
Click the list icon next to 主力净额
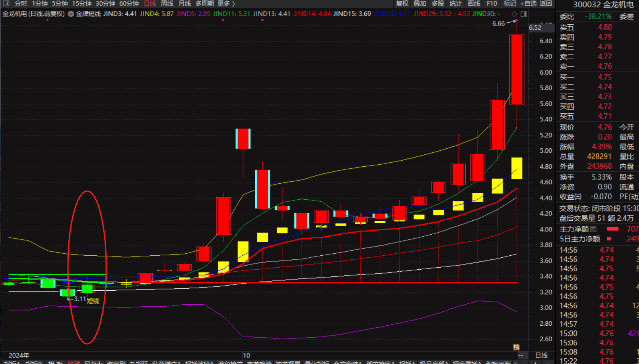pos(593,229)
